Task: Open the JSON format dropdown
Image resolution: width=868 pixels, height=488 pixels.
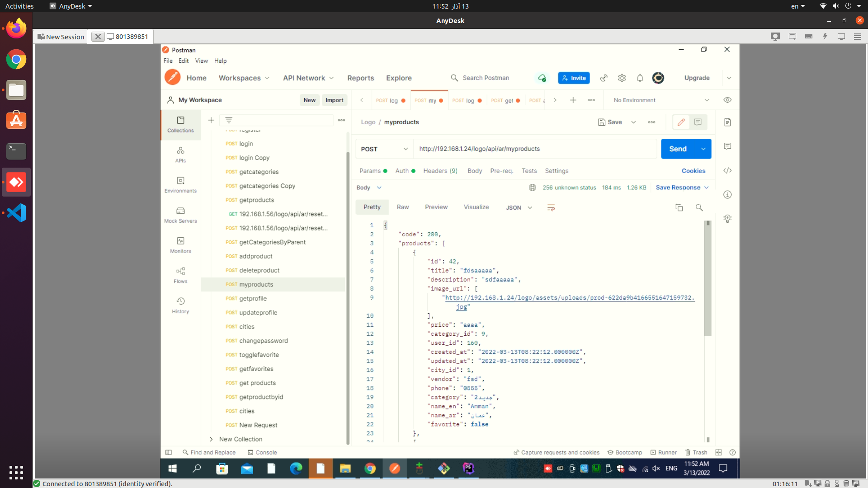Action: (519, 207)
